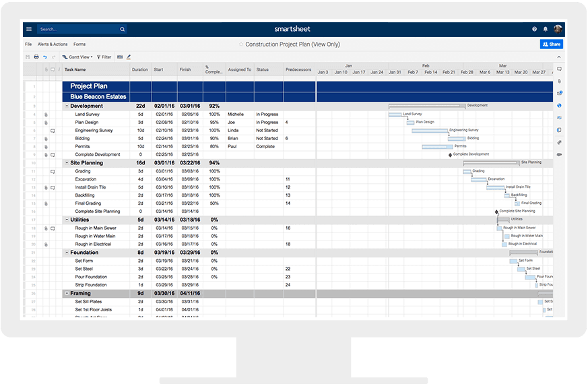Toggle favorite star beside Construction Project Plan
588x386 pixels.
point(241,44)
